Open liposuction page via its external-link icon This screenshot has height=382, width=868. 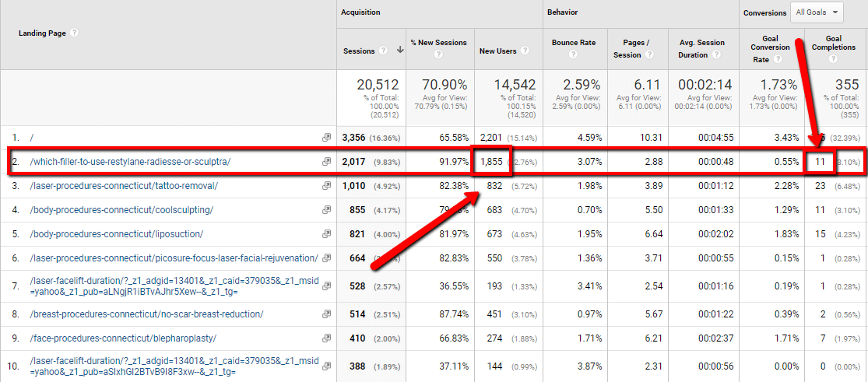327,233
